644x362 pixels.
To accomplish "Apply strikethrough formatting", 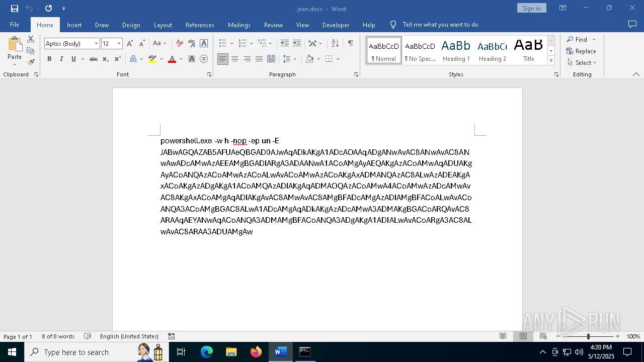I will pos(94,59).
